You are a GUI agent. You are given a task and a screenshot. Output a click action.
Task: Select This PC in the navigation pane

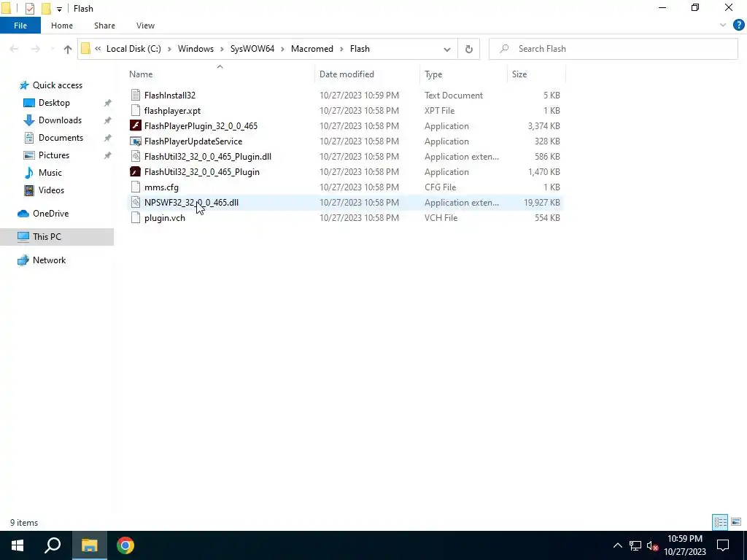(x=47, y=237)
